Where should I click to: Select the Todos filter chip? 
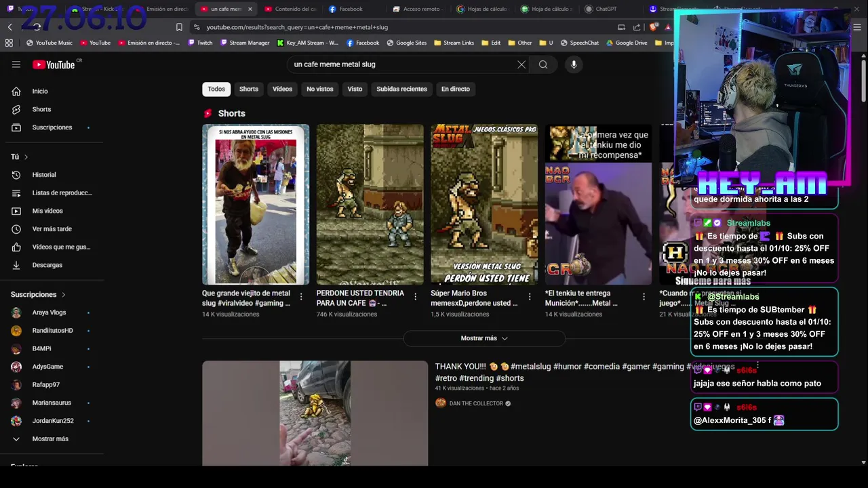click(216, 89)
